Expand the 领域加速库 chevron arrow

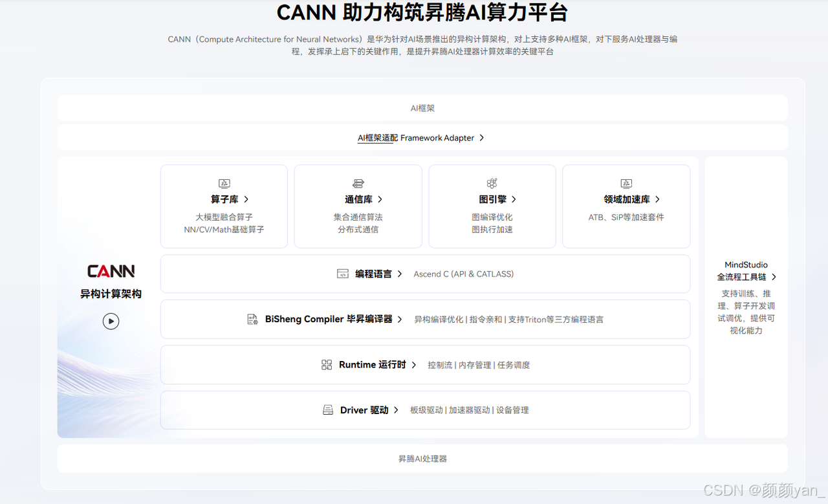pyautogui.click(x=657, y=199)
